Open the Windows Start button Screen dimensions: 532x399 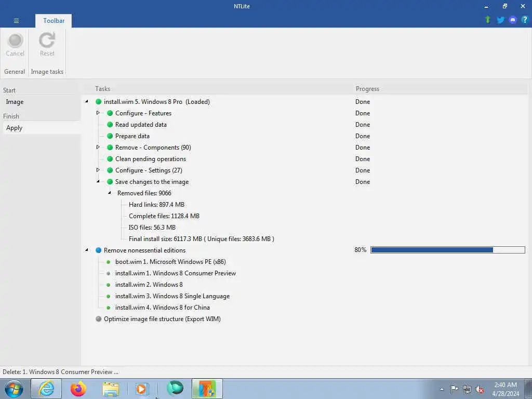[14, 389]
